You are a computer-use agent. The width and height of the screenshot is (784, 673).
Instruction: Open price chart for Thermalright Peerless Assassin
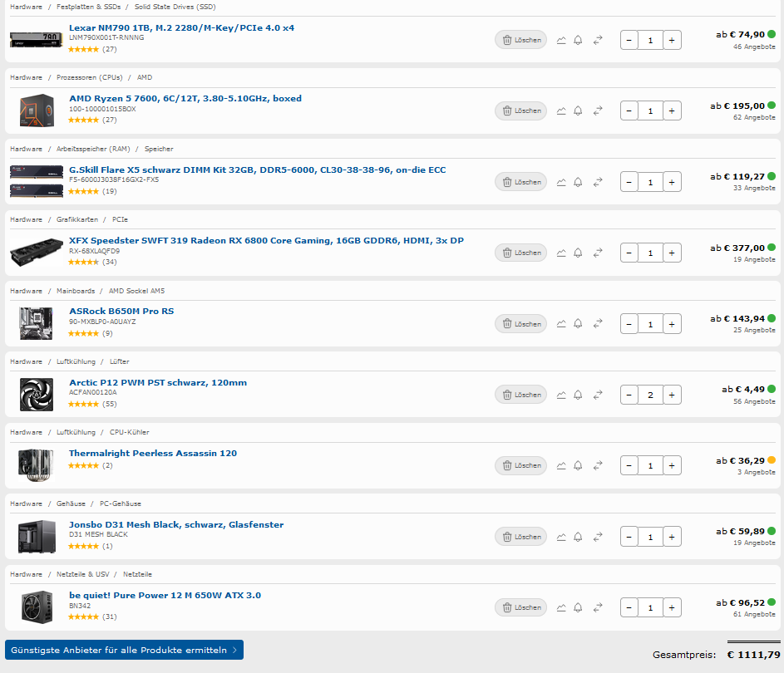561,465
